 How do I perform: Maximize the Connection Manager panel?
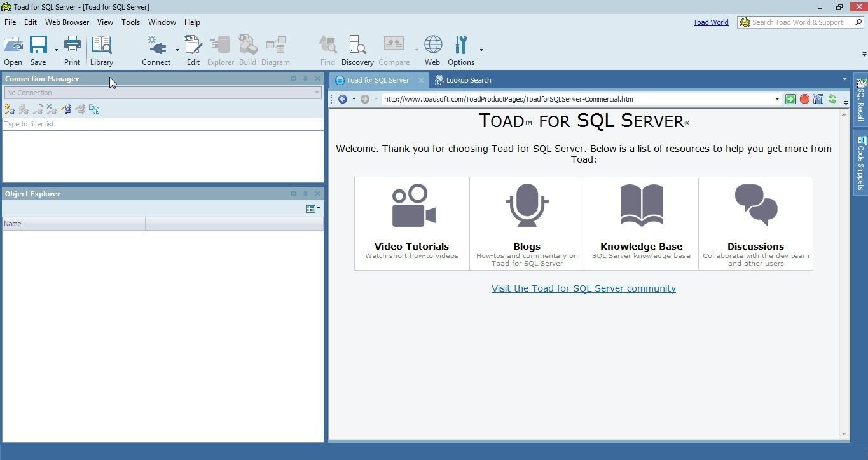pos(293,79)
